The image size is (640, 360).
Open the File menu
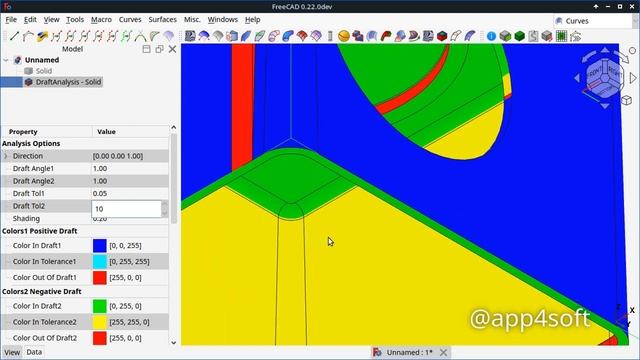click(11, 20)
